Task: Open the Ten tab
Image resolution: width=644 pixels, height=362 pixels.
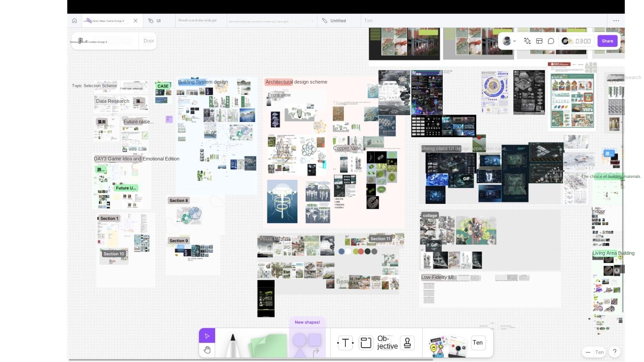Action: click(x=368, y=21)
